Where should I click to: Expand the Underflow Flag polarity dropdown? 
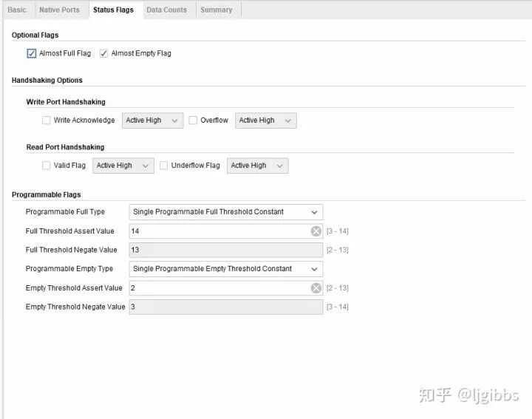point(257,166)
